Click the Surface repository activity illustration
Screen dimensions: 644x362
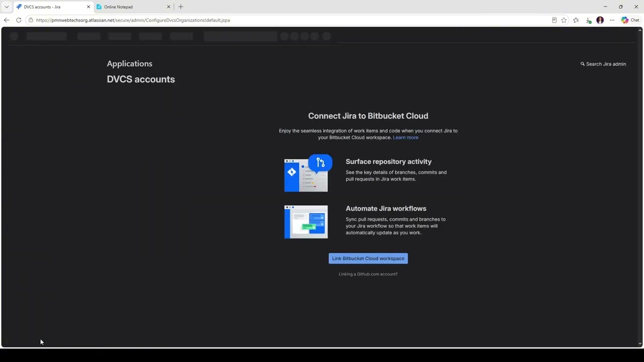308,173
